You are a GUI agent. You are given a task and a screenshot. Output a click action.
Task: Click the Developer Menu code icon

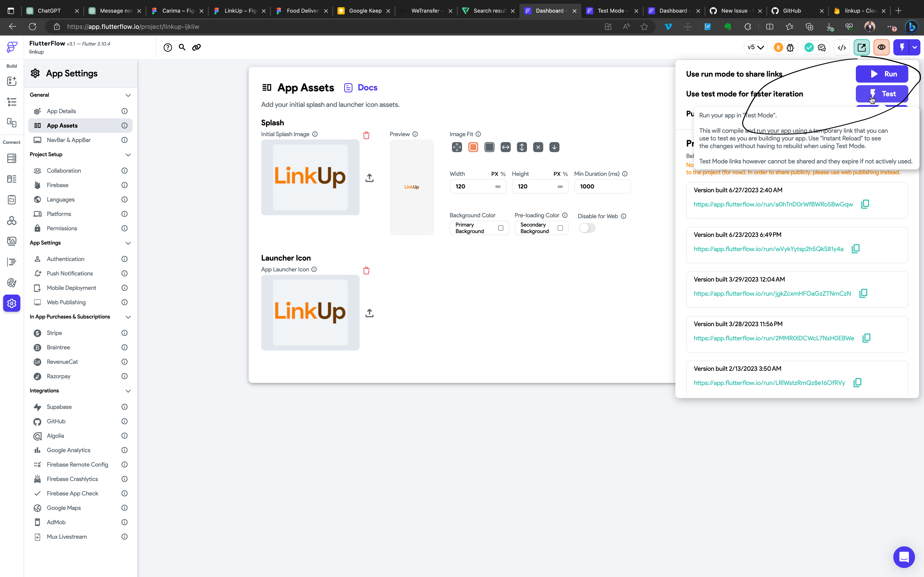(x=841, y=47)
